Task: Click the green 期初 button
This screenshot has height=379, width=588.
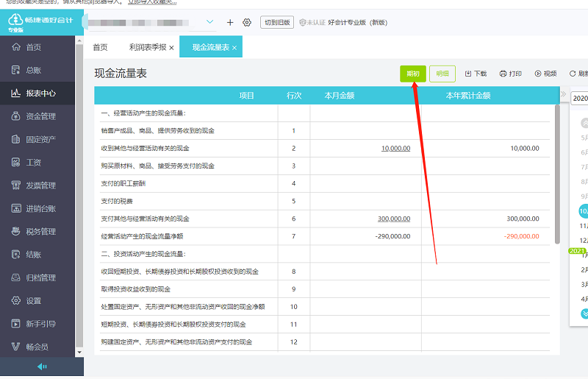Action: coord(412,74)
